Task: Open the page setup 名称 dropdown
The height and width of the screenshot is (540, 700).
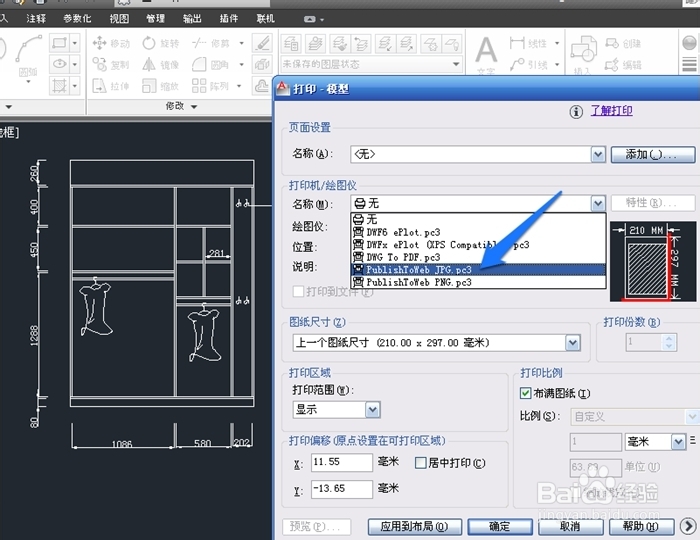Action: [598, 154]
